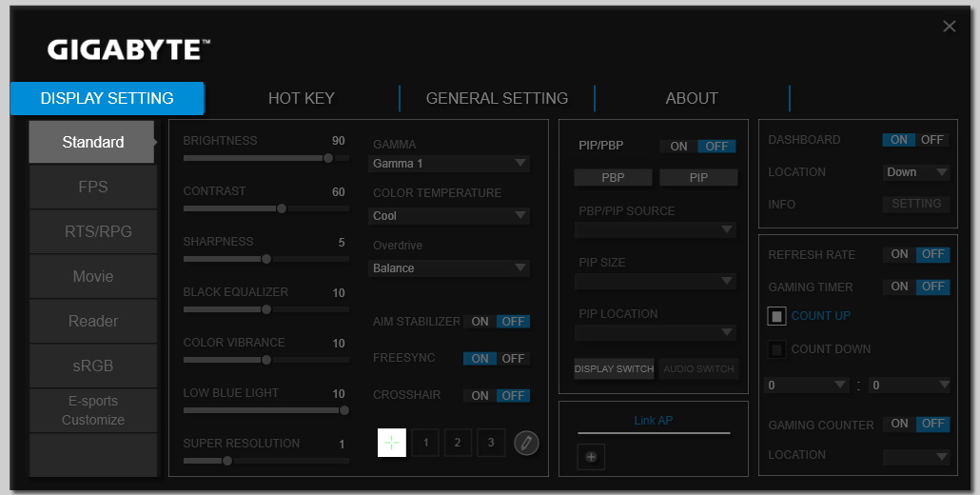
Task: Check the Count Down checkbox
Action: 776,349
